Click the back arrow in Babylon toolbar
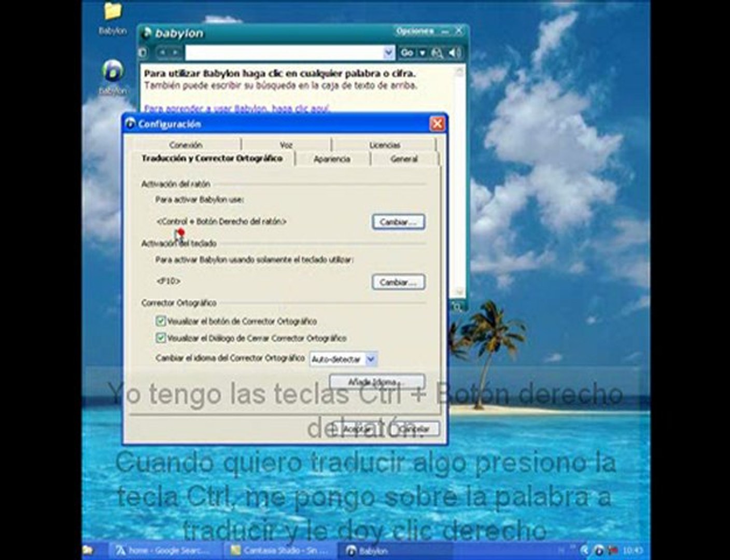Screen dimensions: 730x560 pyautogui.click(x=163, y=52)
